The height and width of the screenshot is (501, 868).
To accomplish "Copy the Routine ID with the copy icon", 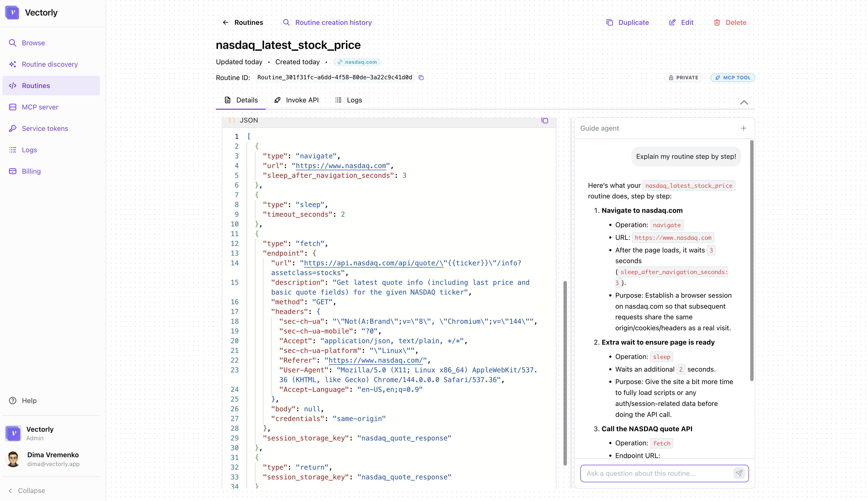I will point(421,77).
